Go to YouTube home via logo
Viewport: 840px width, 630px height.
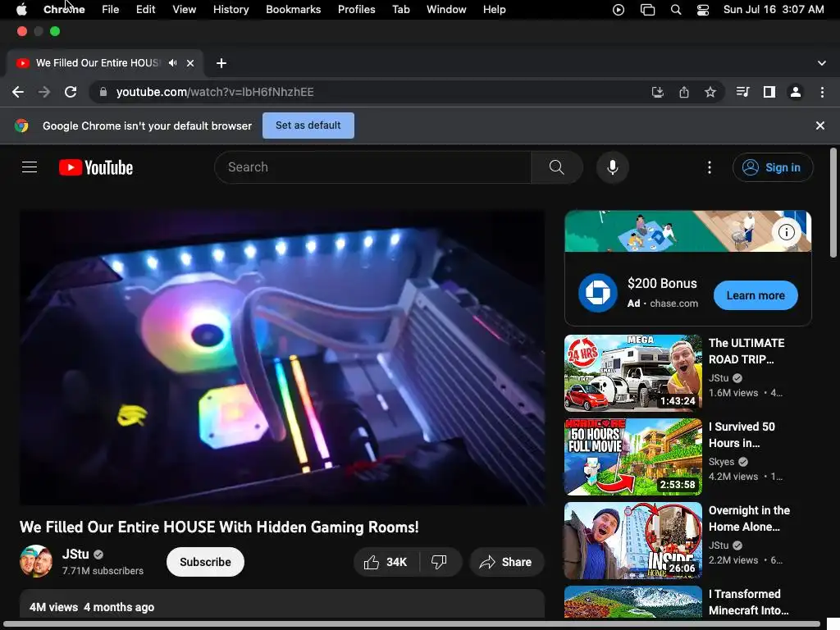pyautogui.click(x=96, y=167)
